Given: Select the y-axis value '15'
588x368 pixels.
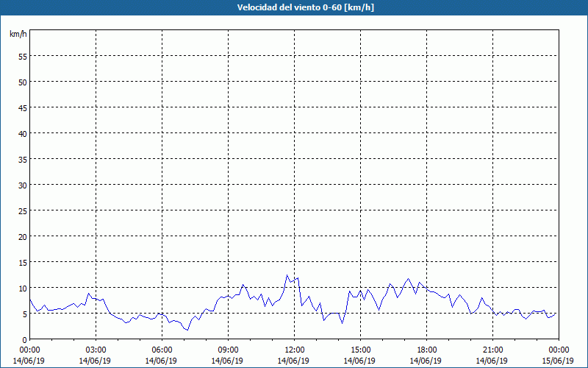Looking at the screenshot, I should [x=23, y=262].
